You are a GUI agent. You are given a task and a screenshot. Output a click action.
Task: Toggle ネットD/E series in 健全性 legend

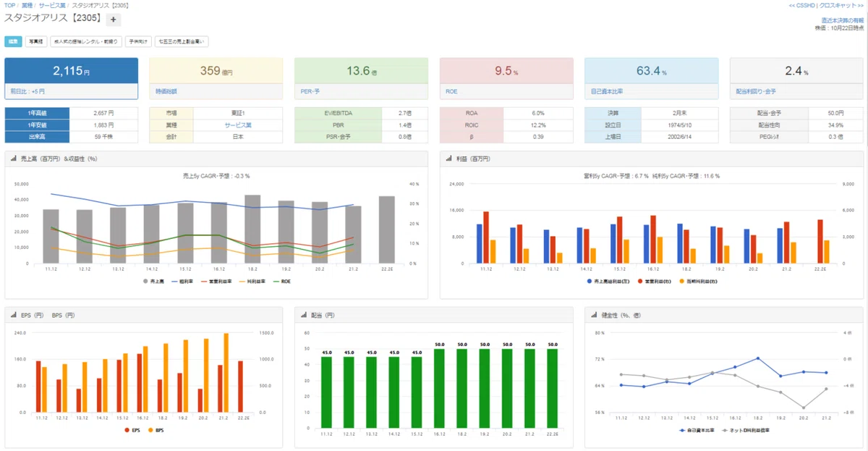click(x=744, y=430)
